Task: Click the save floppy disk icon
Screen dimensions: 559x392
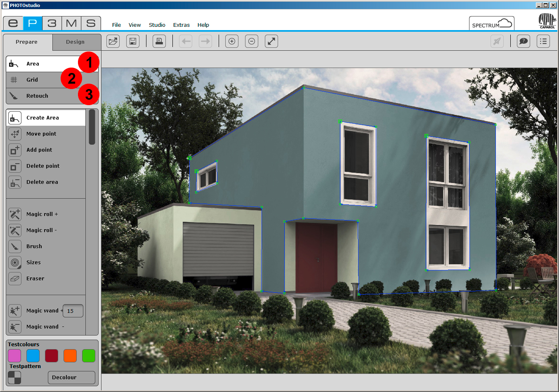Action: tap(133, 41)
